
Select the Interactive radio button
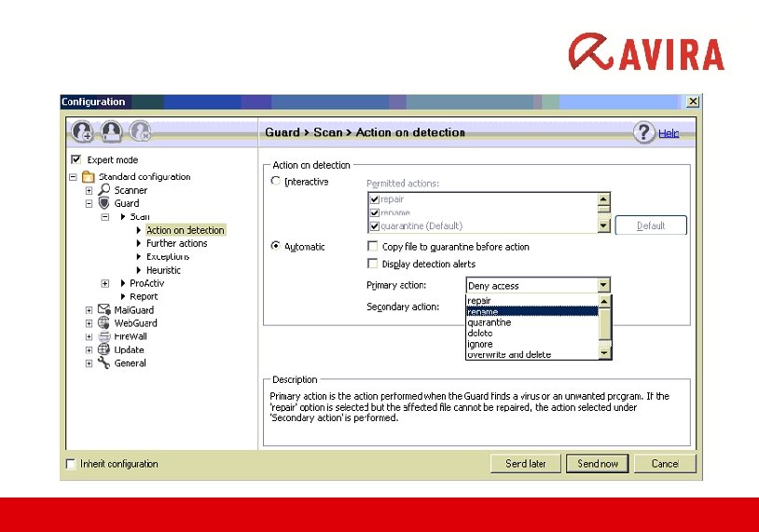coord(275,181)
